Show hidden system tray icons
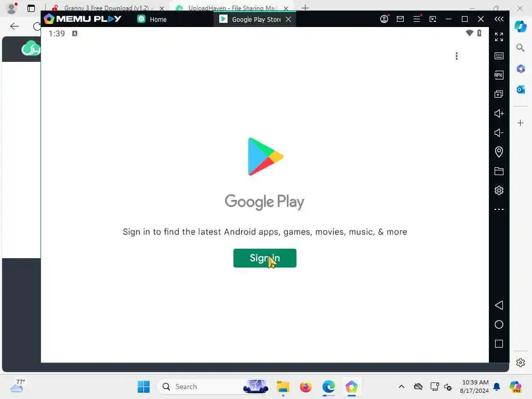 click(x=402, y=387)
